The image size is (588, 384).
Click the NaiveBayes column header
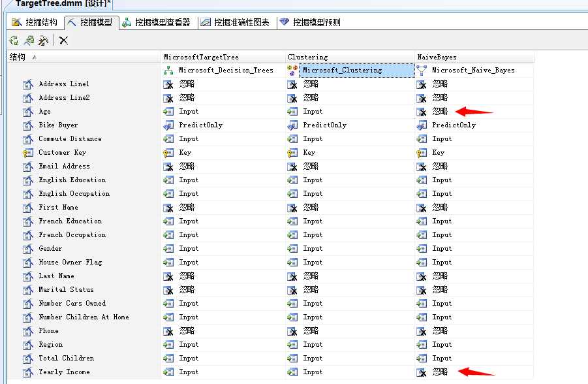point(474,57)
